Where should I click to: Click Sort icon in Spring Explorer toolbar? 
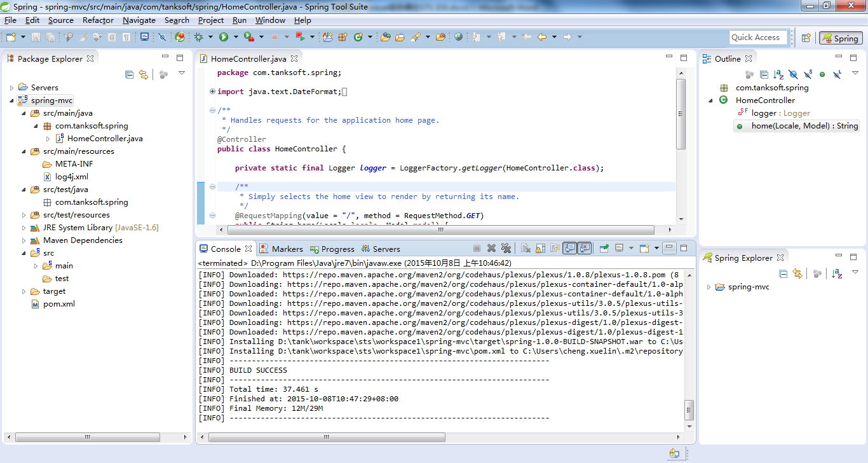837,273
